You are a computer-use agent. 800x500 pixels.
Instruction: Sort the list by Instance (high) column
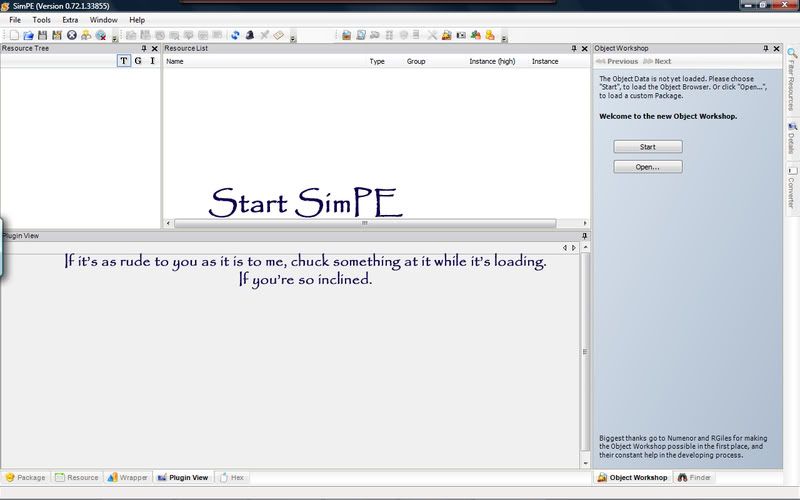(x=492, y=61)
